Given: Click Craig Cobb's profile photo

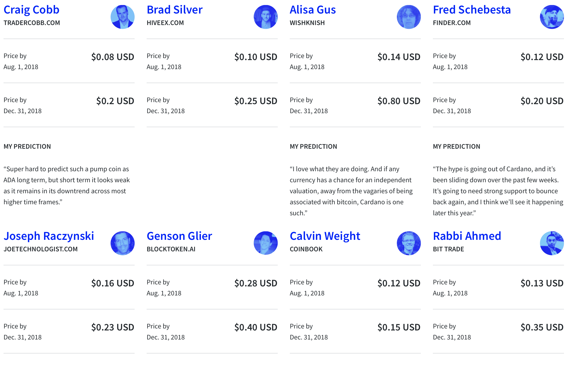Looking at the screenshot, I should point(122,17).
